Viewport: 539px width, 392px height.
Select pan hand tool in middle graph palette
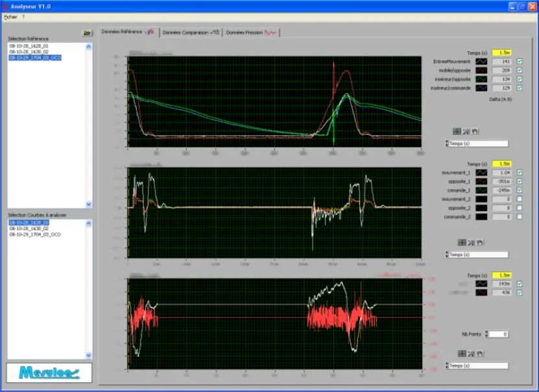tap(480, 242)
